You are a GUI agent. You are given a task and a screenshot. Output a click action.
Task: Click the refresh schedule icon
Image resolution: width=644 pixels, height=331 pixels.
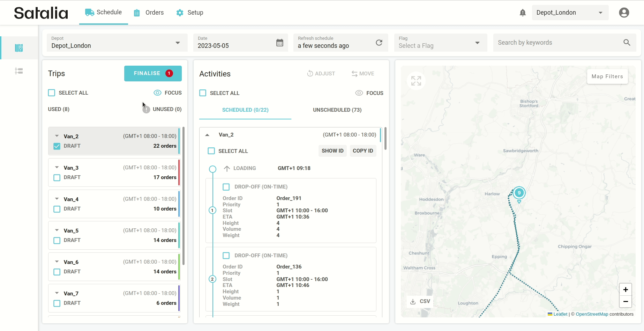click(379, 43)
